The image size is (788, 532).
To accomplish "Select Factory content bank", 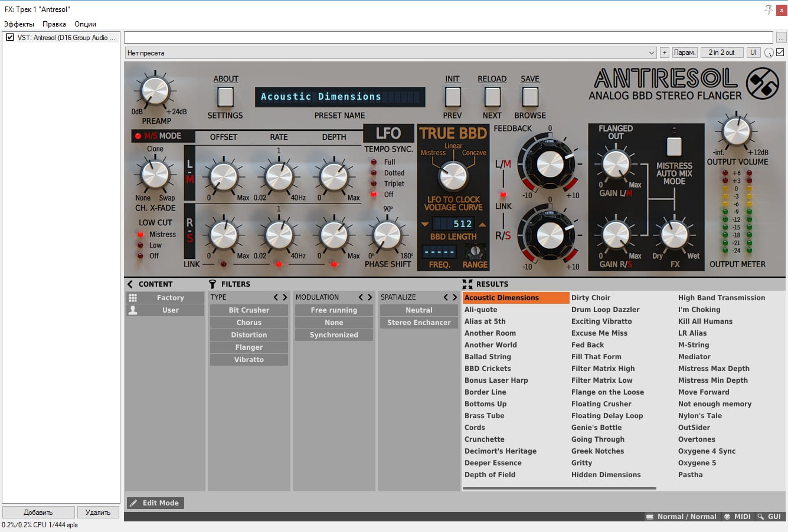I will [165, 298].
